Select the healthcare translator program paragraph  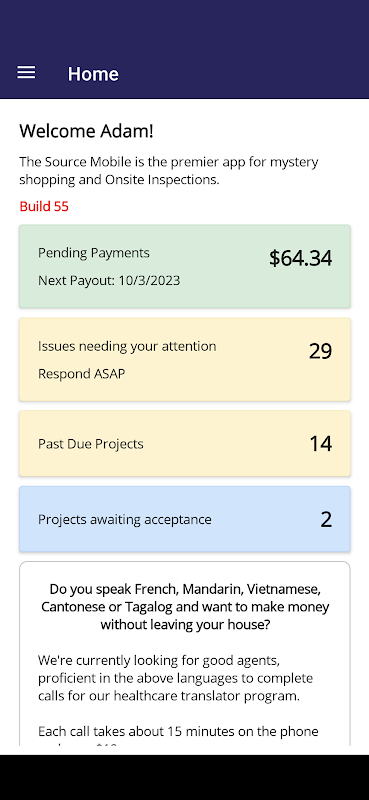click(x=175, y=679)
